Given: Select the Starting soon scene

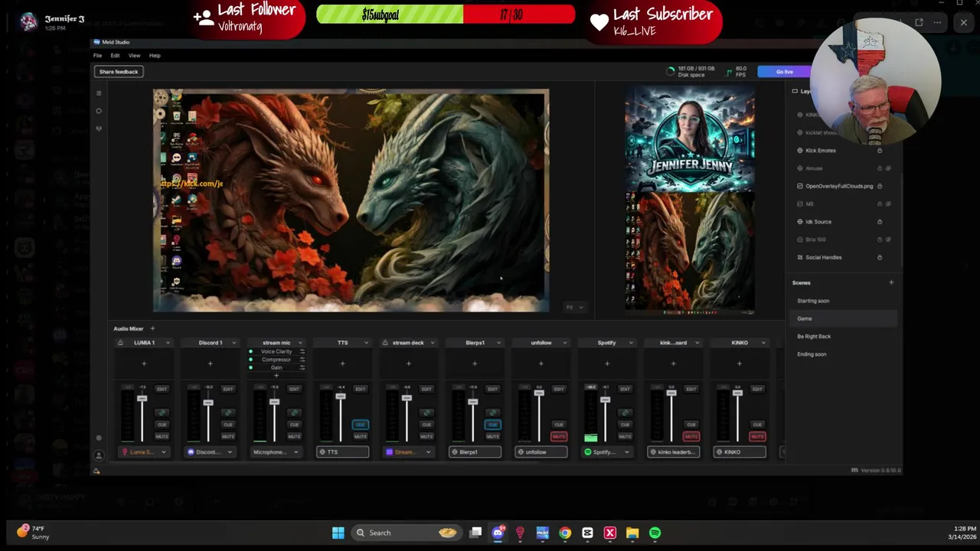Looking at the screenshot, I should point(813,301).
